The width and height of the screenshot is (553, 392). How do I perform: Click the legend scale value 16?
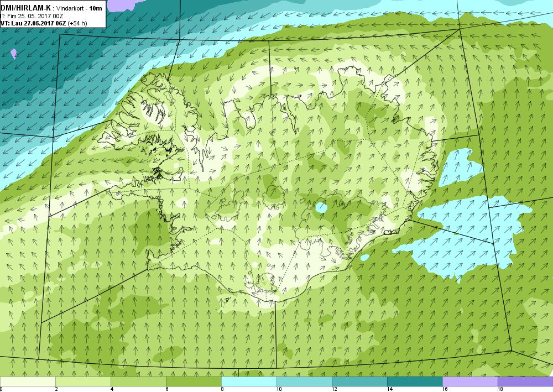coord(445,389)
